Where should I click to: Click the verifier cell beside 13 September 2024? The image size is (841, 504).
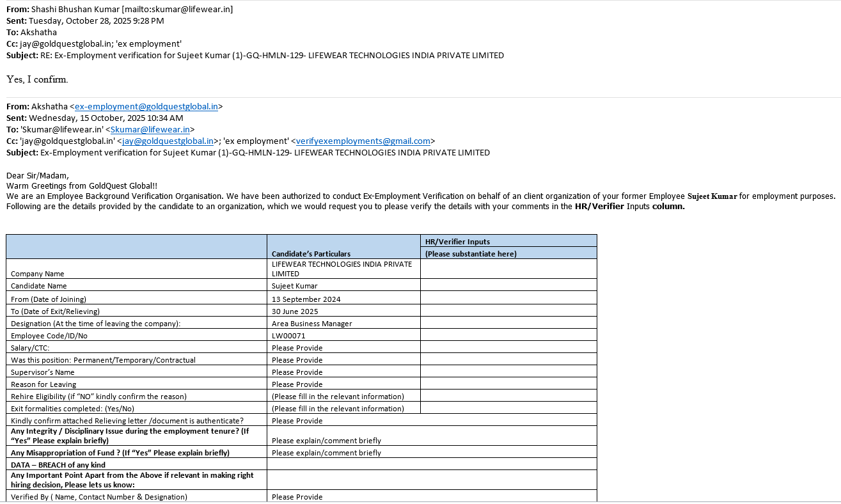508,299
